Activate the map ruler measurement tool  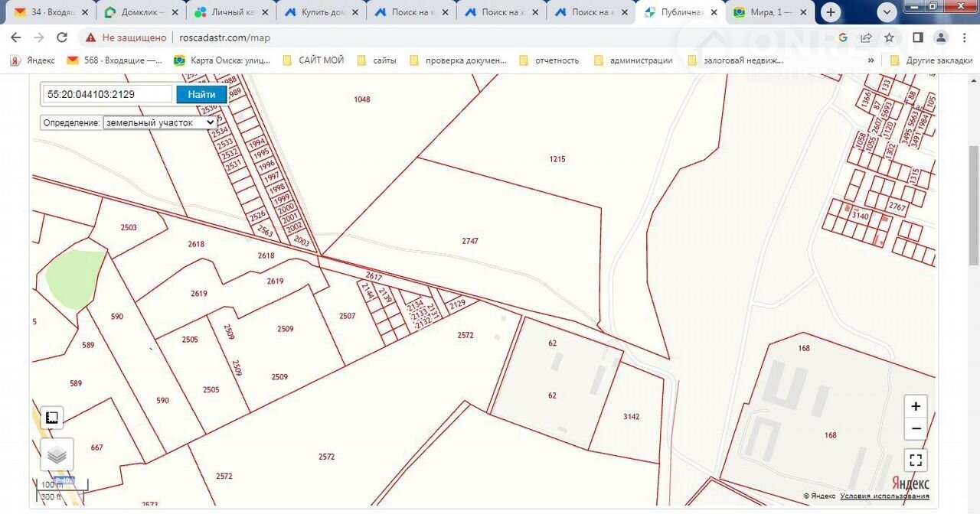[x=52, y=417]
